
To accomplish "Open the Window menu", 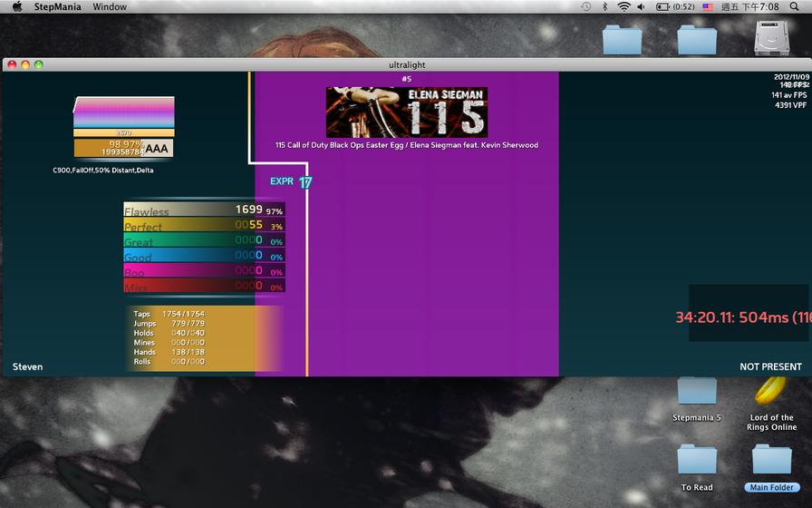I will click(x=110, y=6).
